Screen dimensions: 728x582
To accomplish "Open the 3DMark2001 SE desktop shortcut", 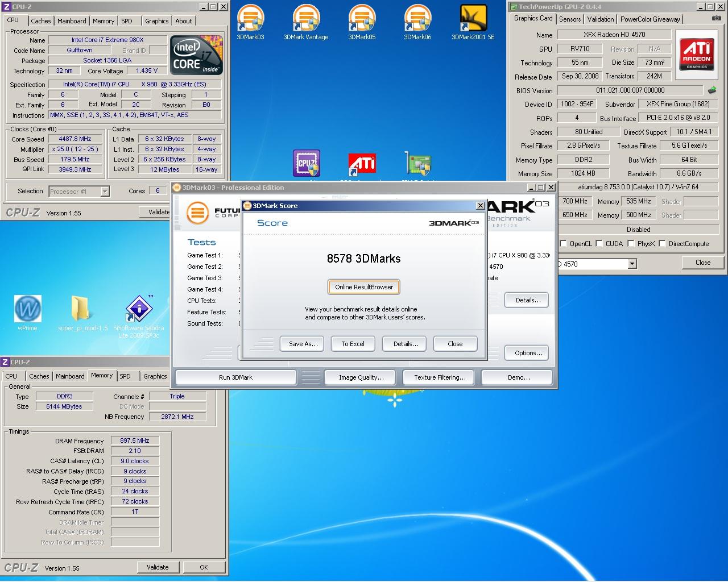I will pos(473,23).
